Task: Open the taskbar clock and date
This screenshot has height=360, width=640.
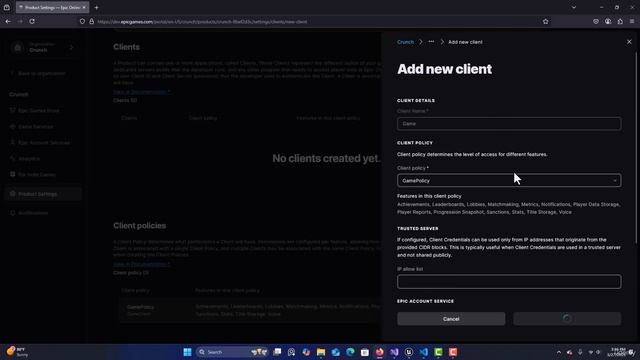Action: tap(617, 352)
